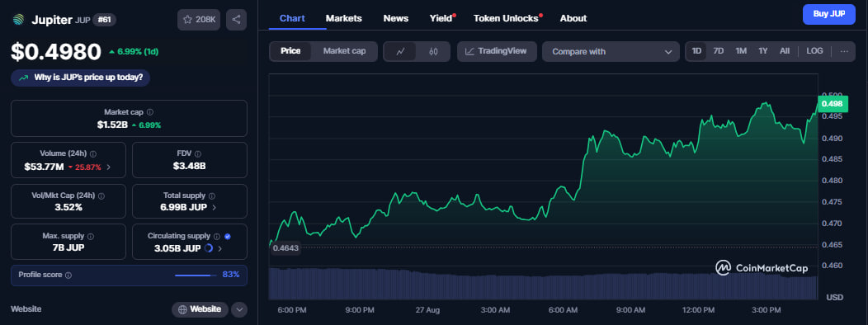868x325 pixels.
Task: Click the Profile score info icon
Action: (68, 275)
